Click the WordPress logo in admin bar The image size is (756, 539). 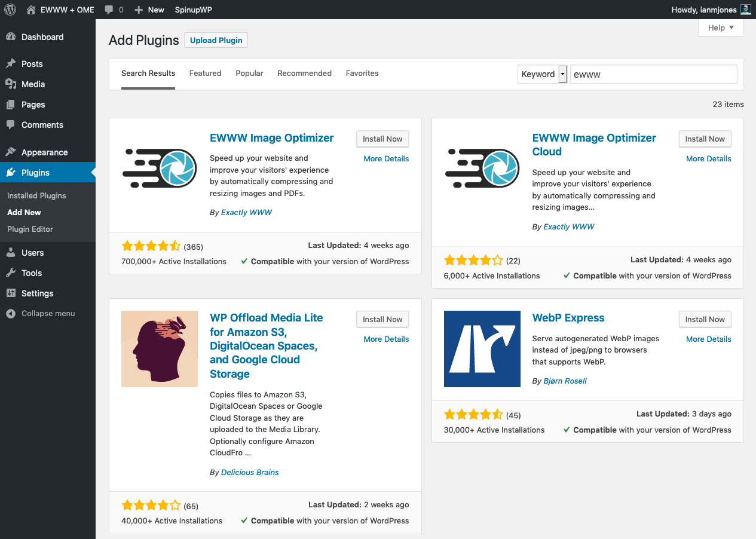[x=10, y=10]
